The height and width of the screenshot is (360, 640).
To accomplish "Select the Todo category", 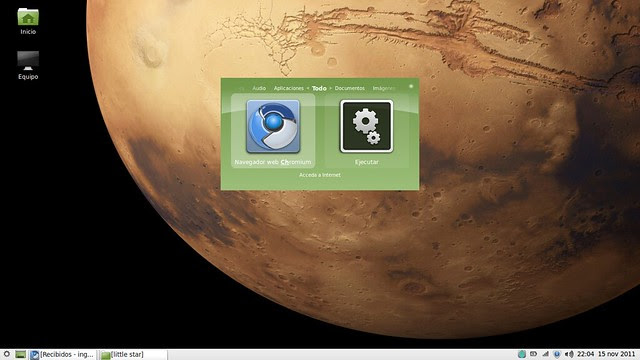I will click(319, 88).
